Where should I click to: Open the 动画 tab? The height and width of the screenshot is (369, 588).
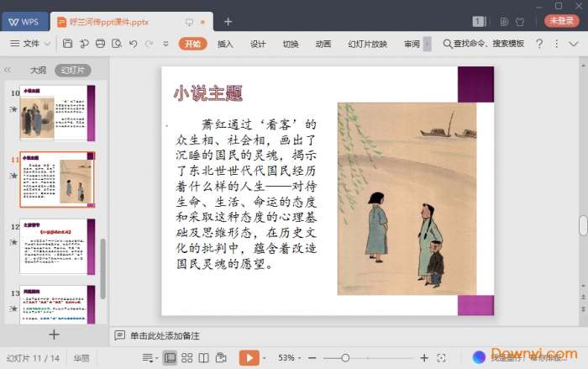(323, 44)
